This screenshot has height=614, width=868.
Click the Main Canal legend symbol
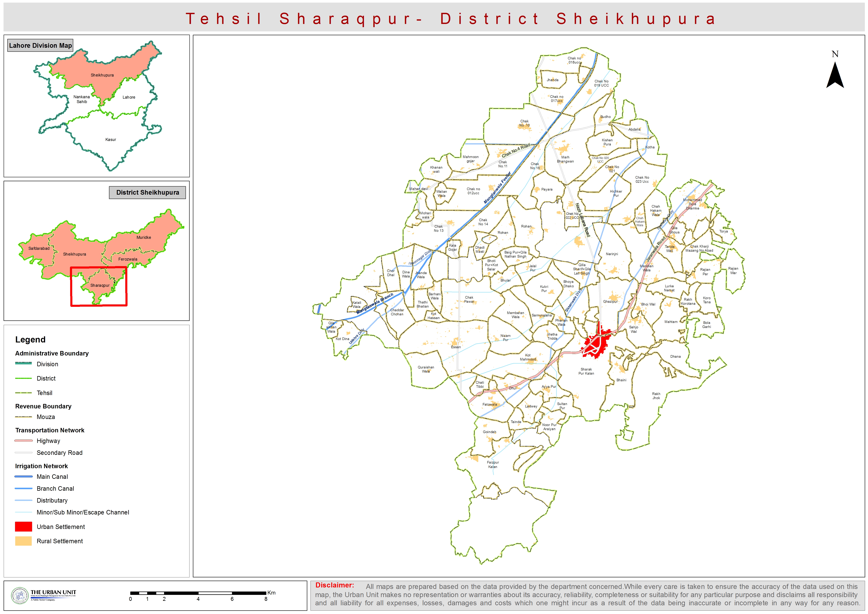[x=23, y=477]
